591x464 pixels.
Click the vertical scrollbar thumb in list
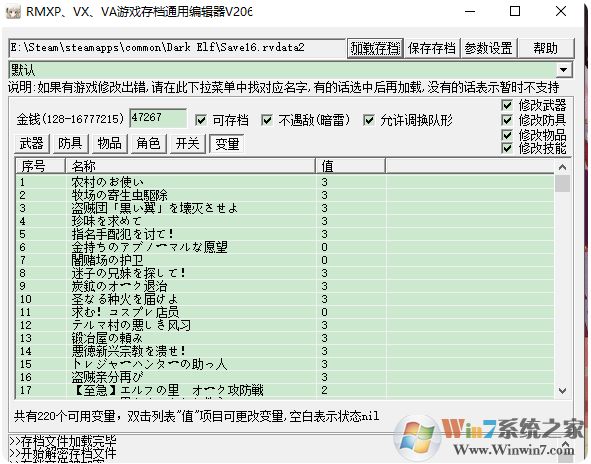pos(562,184)
